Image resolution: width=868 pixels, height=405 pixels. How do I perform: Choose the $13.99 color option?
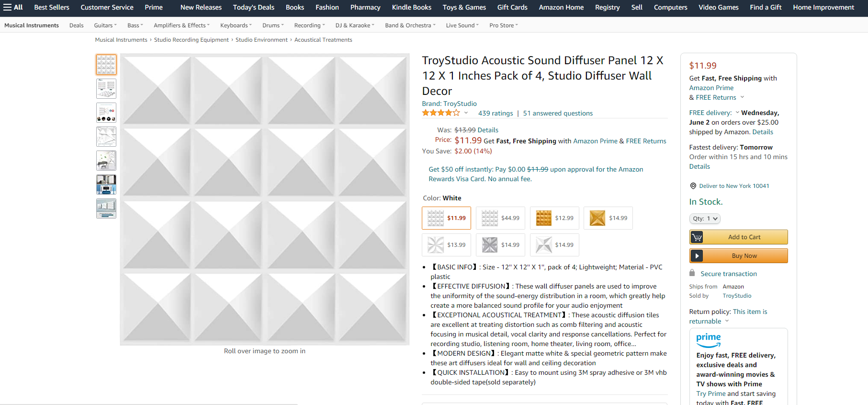point(446,245)
